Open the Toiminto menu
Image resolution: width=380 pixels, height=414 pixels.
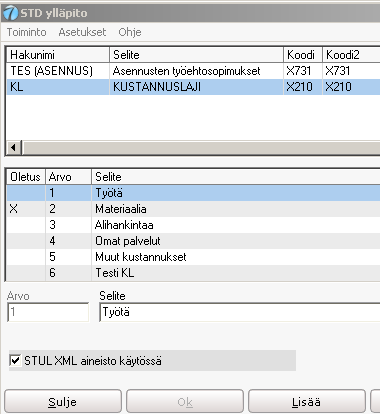click(x=27, y=32)
